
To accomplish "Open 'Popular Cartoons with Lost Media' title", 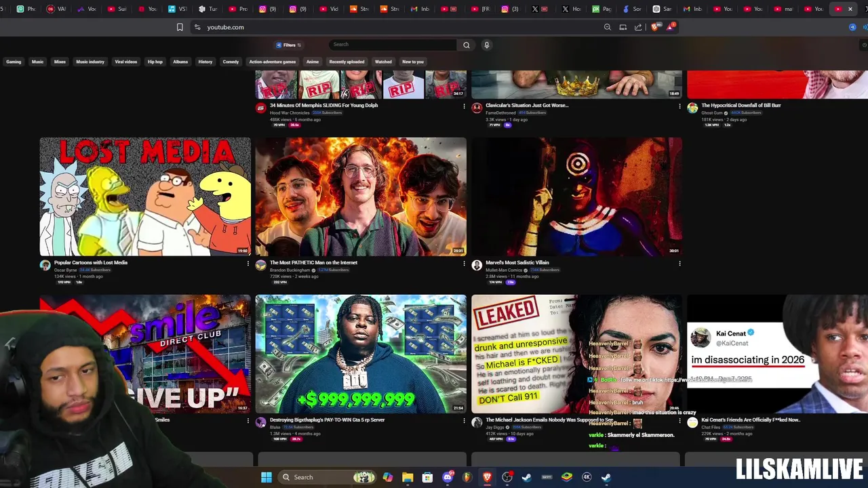I will [x=91, y=262].
